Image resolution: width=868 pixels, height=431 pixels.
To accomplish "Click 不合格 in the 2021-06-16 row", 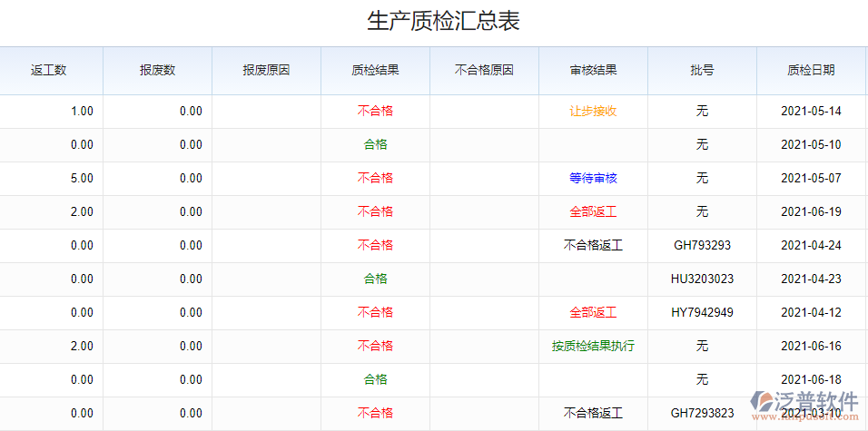I will (x=375, y=347).
